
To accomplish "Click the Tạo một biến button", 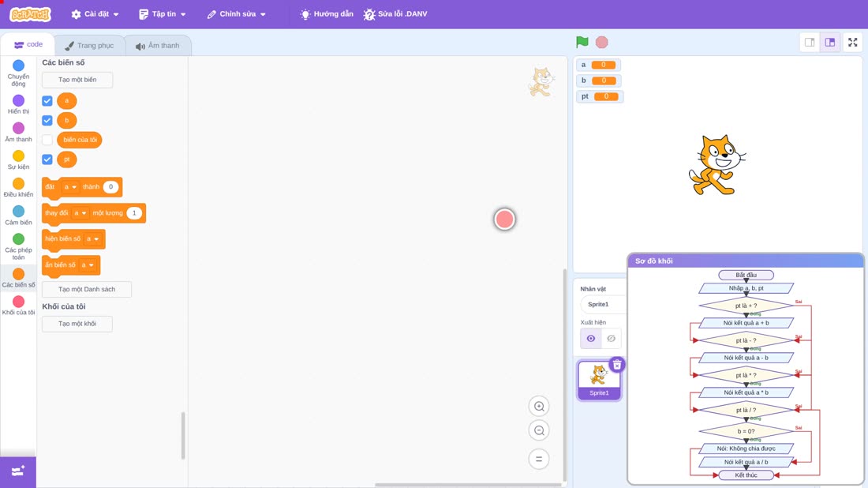I will coord(77,80).
